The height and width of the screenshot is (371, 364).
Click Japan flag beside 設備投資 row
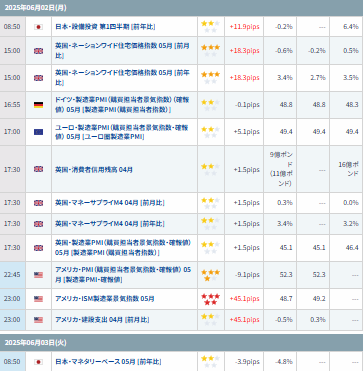[38, 27]
